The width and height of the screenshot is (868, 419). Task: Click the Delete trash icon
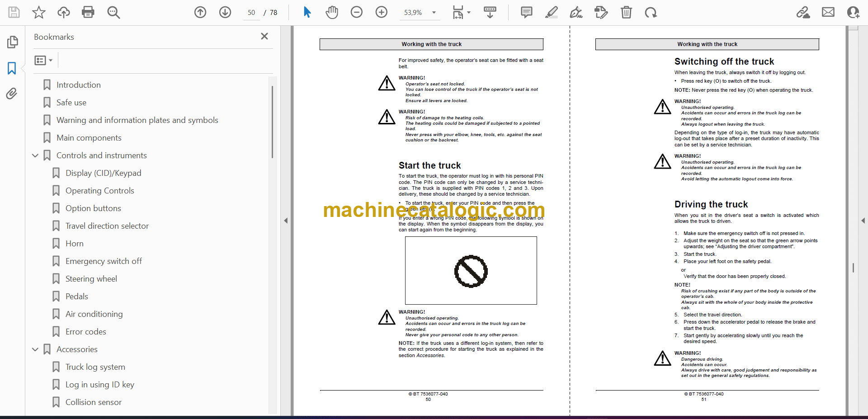click(626, 12)
